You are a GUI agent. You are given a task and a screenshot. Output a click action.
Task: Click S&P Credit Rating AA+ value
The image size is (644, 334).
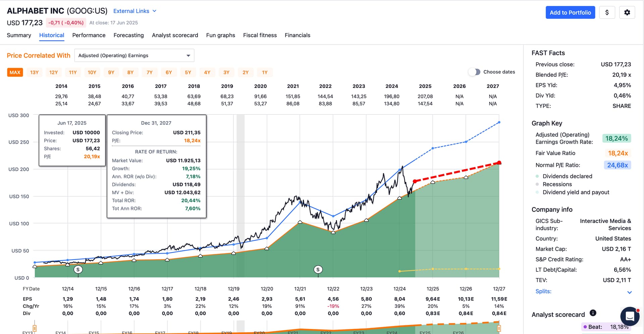[x=626, y=259]
